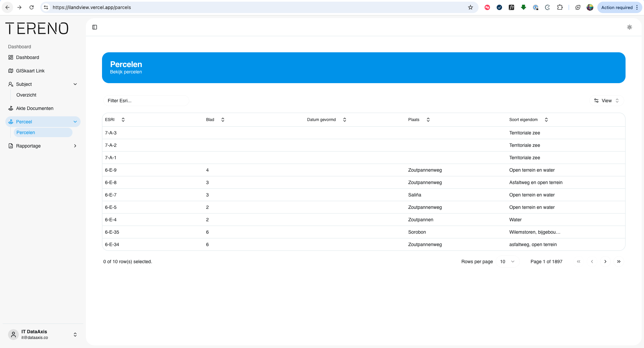The image size is (644, 348).
Task: Select Percelen in the sidebar
Action: pyautogui.click(x=43, y=132)
